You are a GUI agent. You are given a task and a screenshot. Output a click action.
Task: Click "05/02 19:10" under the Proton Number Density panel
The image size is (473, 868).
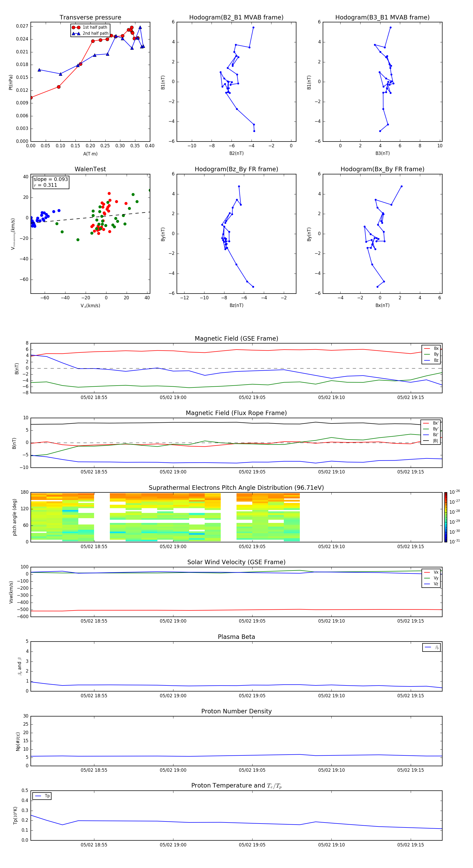click(x=332, y=770)
